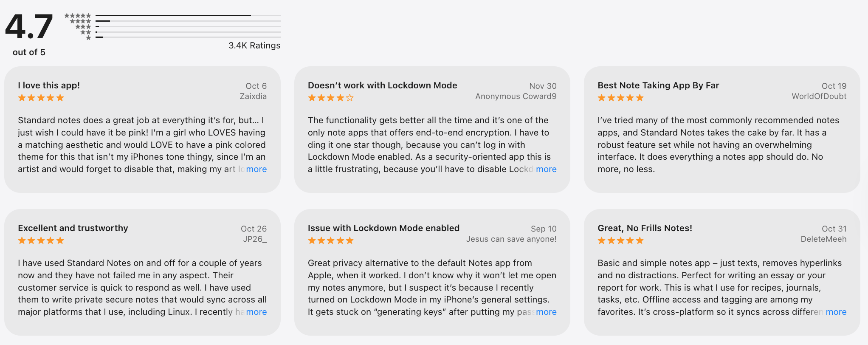
Task: Click the reviewer name "Jesus can save anyone!"
Action: pos(511,239)
